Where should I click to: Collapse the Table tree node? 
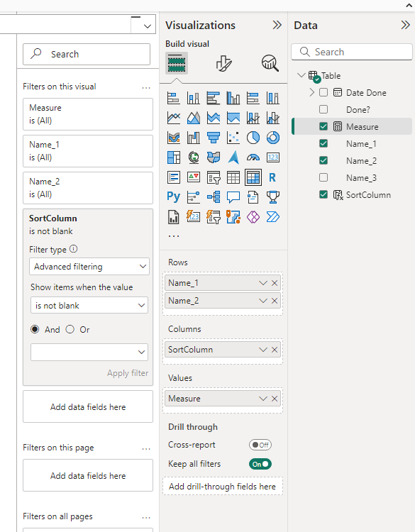(x=301, y=75)
